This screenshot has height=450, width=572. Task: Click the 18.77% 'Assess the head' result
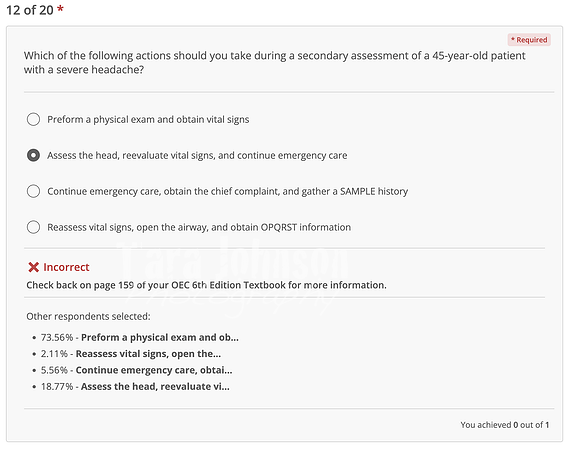click(x=135, y=387)
